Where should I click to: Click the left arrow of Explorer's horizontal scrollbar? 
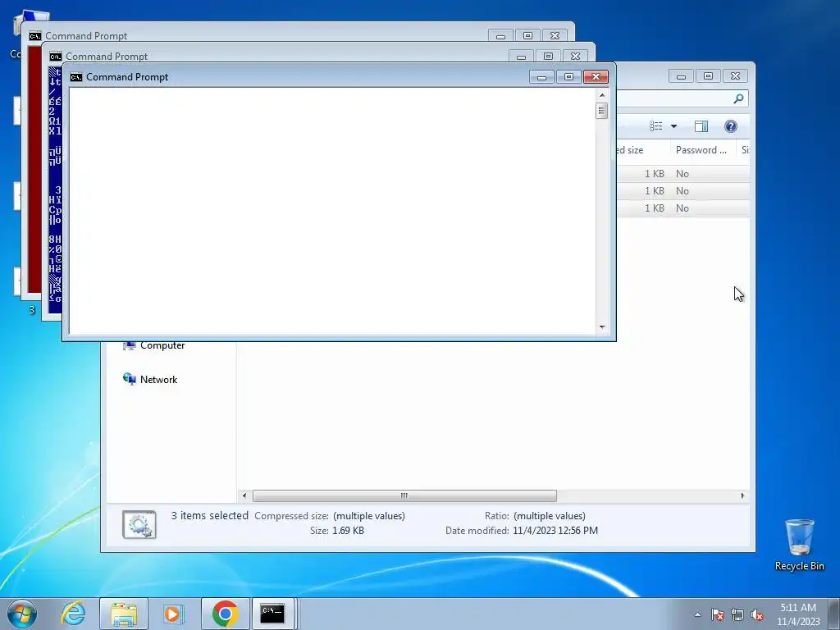244,495
